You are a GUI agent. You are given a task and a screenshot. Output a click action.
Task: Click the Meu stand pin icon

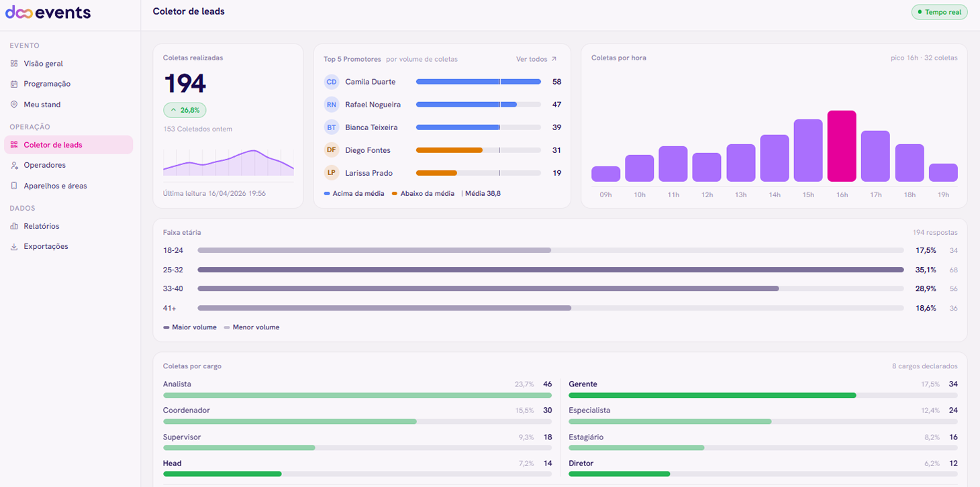(x=14, y=105)
